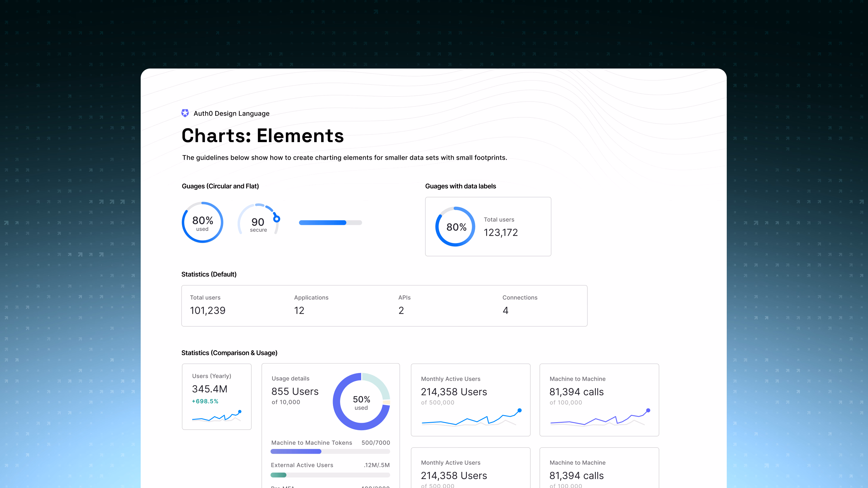868x488 pixels.
Task: Click the 345.4M value
Action: coord(210,389)
